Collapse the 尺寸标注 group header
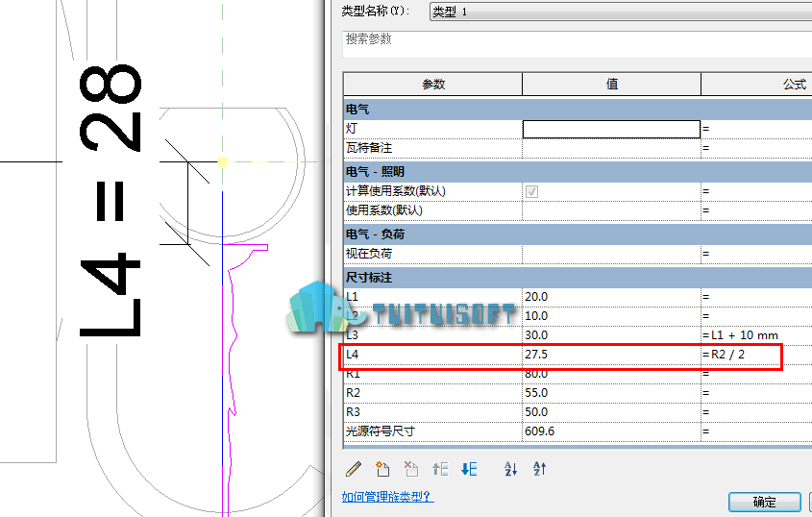Viewport: 812px width, 517px height. [578, 278]
